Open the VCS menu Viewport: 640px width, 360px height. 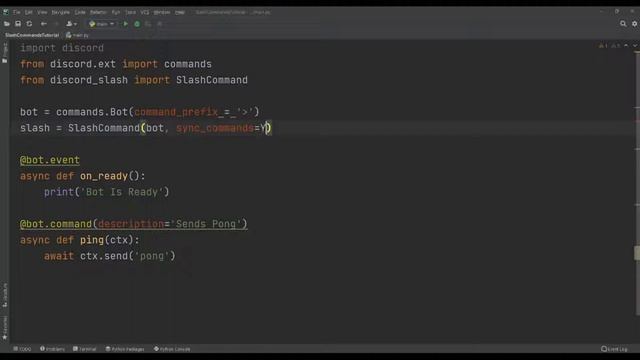tap(145, 12)
